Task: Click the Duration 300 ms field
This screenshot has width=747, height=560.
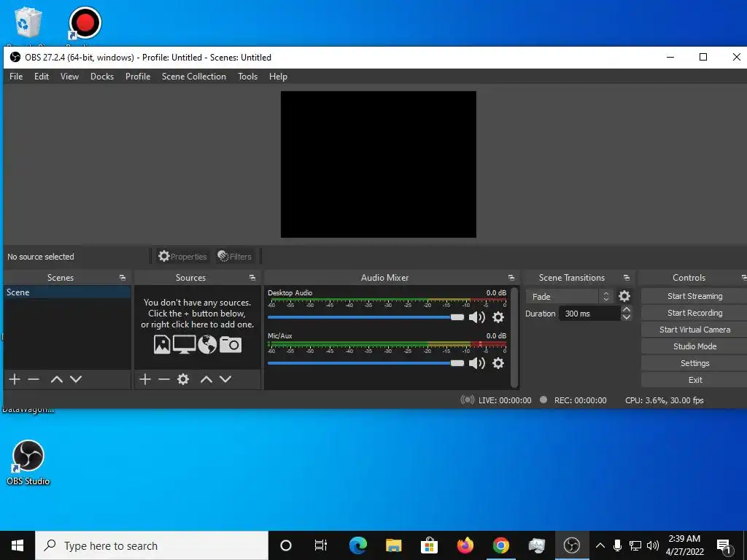Action: [x=589, y=314]
